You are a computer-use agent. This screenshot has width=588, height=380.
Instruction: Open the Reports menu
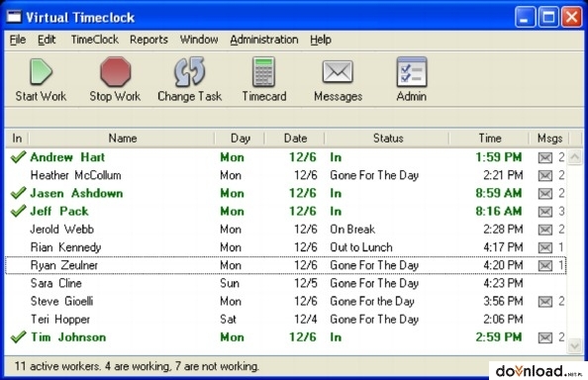coord(148,40)
